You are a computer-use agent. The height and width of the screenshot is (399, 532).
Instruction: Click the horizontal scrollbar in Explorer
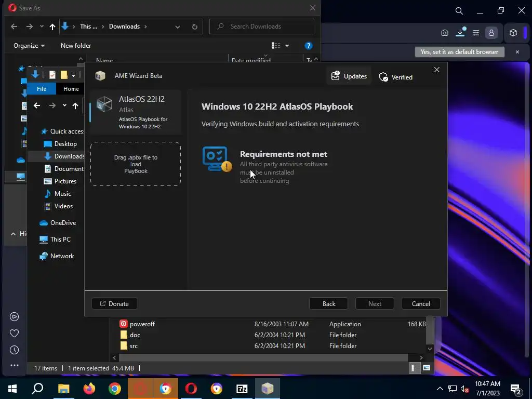(x=263, y=357)
